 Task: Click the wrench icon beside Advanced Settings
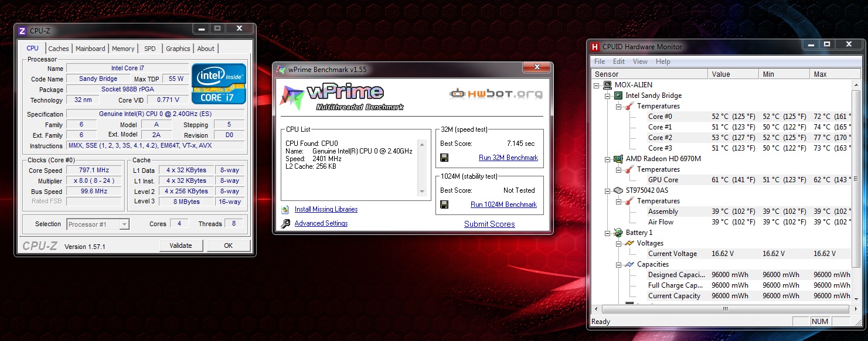[x=285, y=223]
